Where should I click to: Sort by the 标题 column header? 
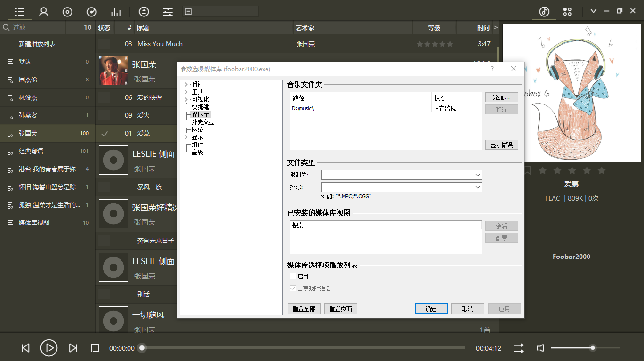pos(214,28)
